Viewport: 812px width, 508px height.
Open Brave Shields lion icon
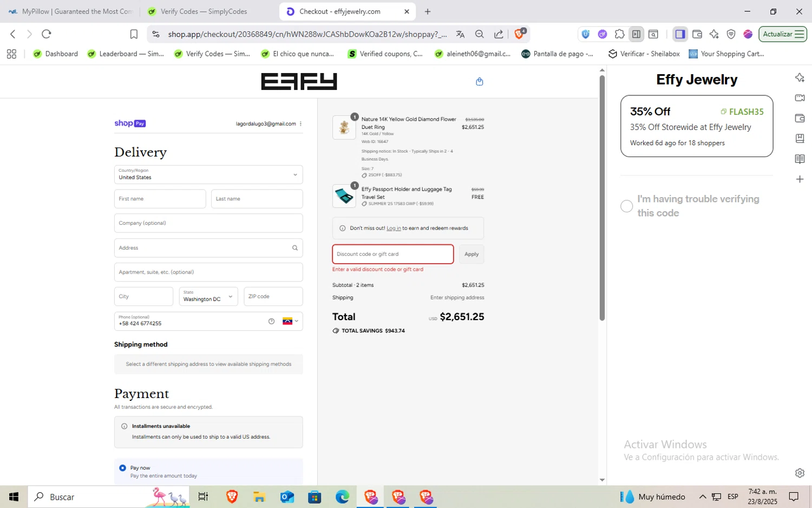519,34
